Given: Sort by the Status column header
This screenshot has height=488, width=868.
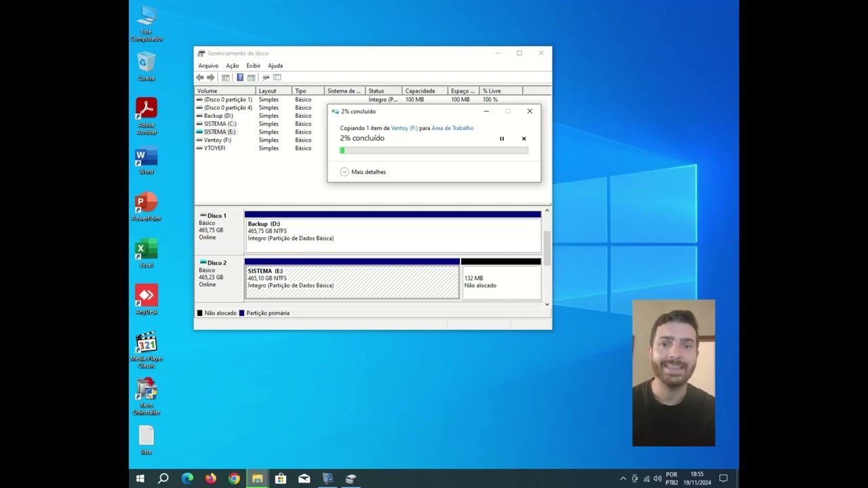Looking at the screenshot, I should tap(384, 91).
